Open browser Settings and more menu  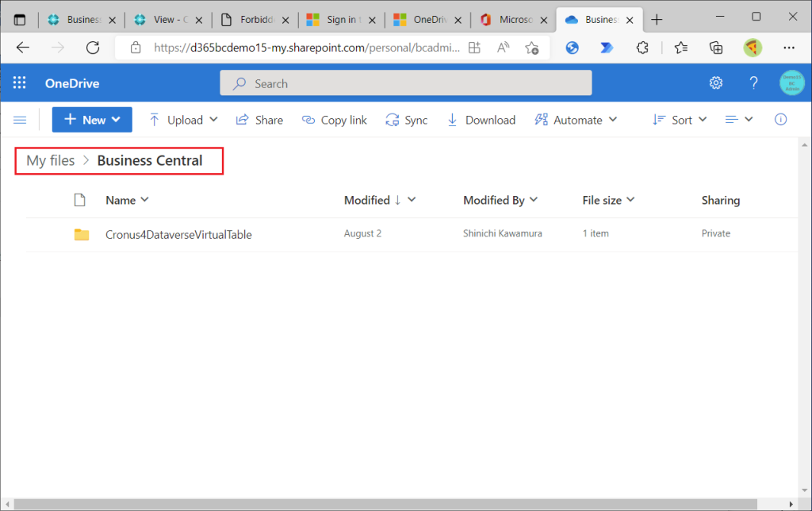click(789, 48)
